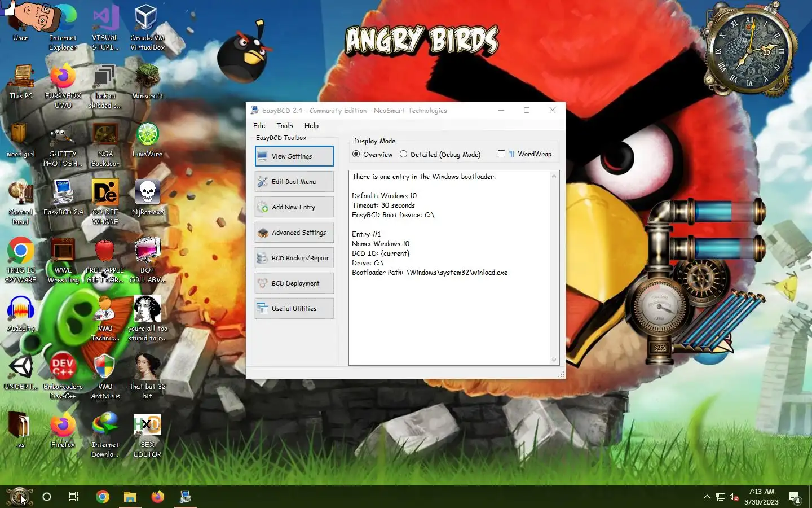Viewport: 812px width, 508px height.
Task: Select the Internet Downlo... desktop icon
Action: click(x=105, y=436)
